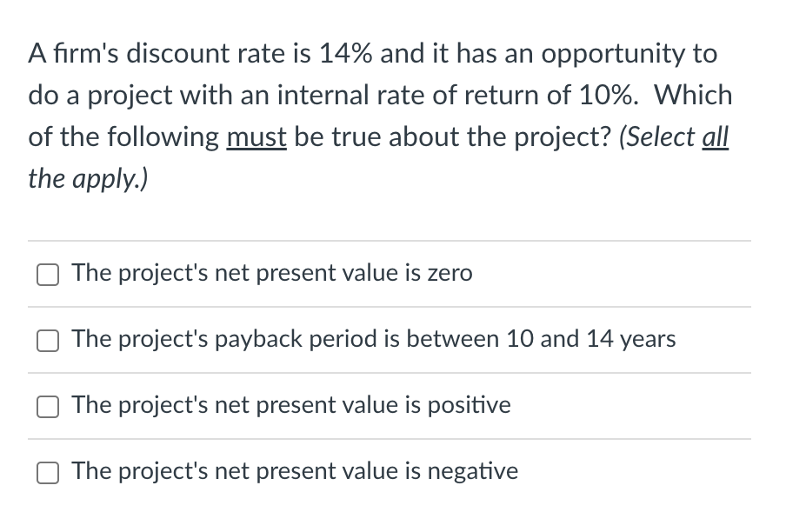Select the "net present value is positive" checkbox
Screen dimensions: 786x532
48,407
